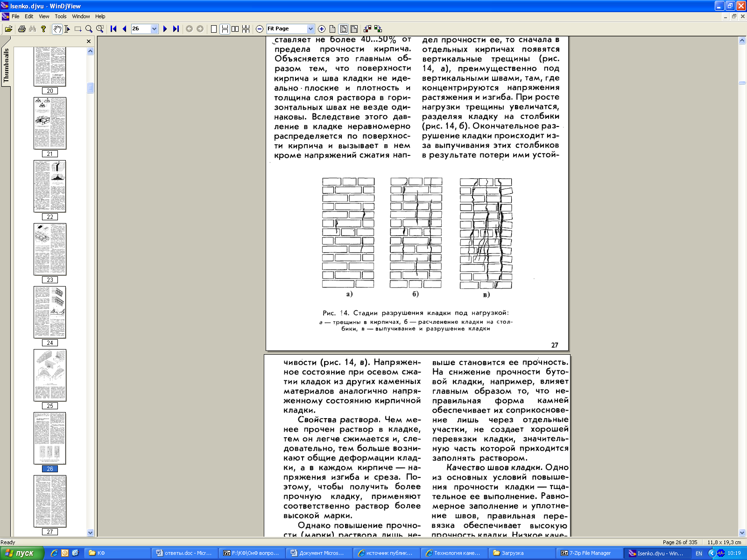This screenshot has width=747, height=560.
Task: Click the Fit Page icon
Action: pyautogui.click(x=344, y=29)
